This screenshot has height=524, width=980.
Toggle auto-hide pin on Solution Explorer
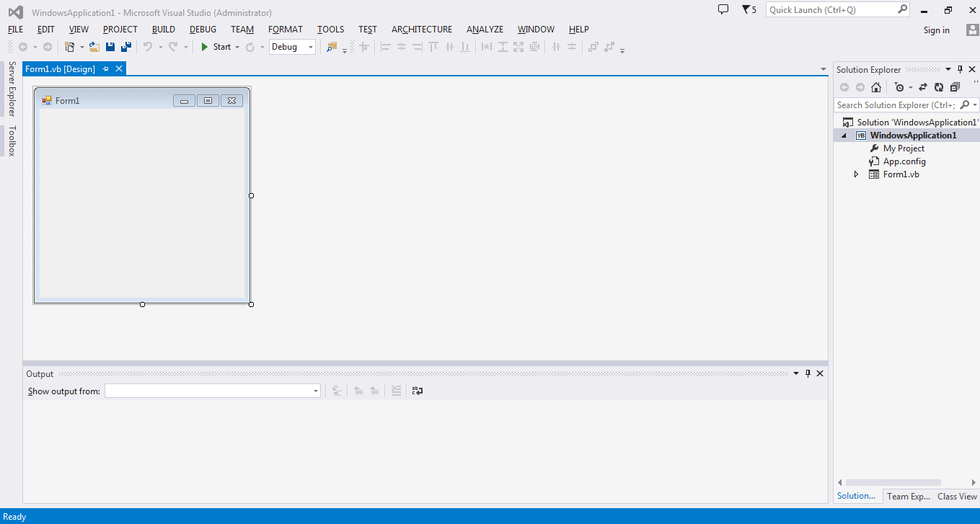960,69
